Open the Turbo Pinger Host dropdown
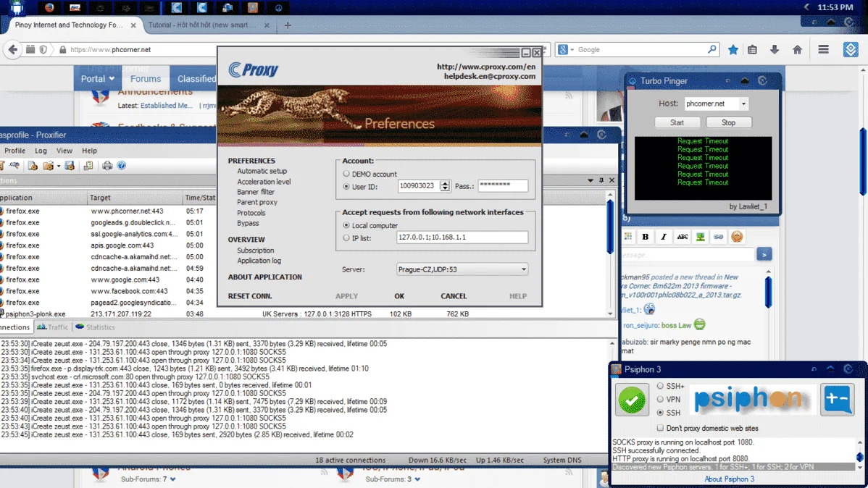Image resolution: width=868 pixels, height=488 pixels. click(x=743, y=104)
